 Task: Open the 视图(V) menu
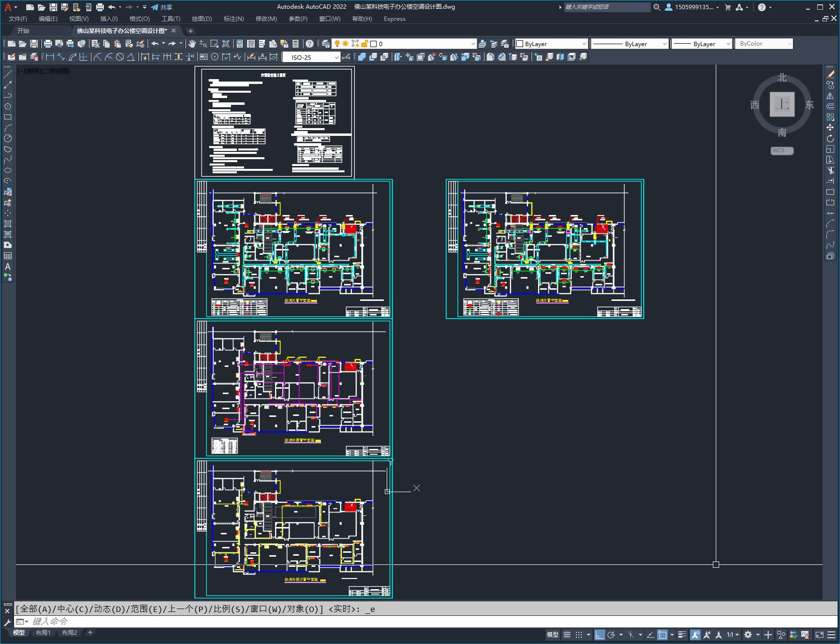tap(79, 19)
